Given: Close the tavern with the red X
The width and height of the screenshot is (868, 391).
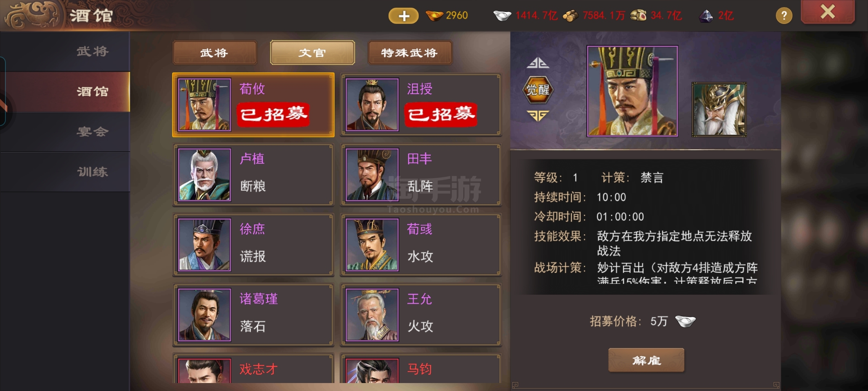Looking at the screenshot, I should click(x=828, y=12).
